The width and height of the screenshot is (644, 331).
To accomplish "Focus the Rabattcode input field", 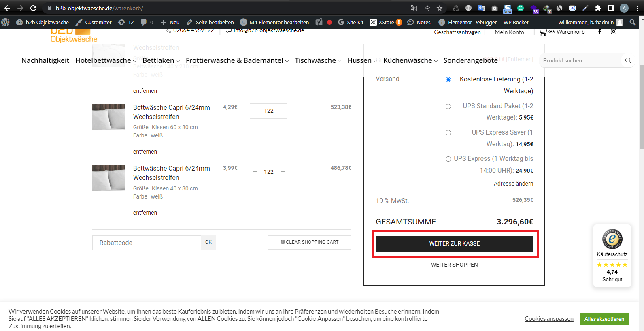I will (x=147, y=243).
